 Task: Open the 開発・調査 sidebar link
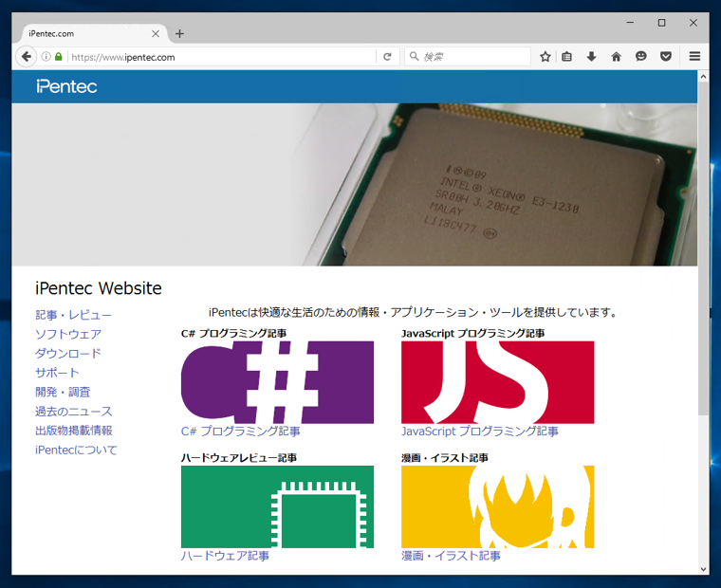coord(63,392)
